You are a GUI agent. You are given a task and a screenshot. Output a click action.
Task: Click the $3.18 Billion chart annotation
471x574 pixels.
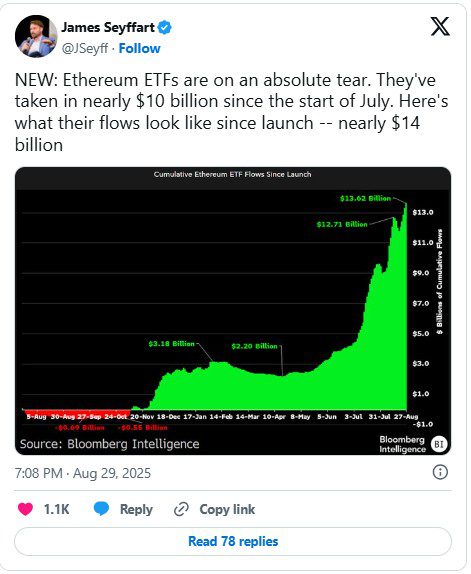tap(171, 344)
